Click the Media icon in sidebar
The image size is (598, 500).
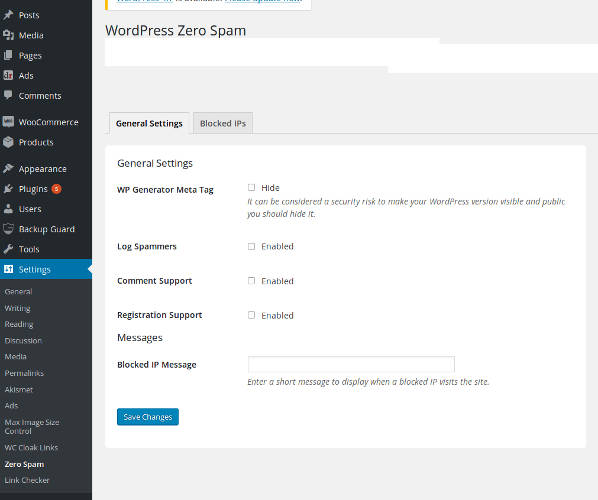pos(8,35)
